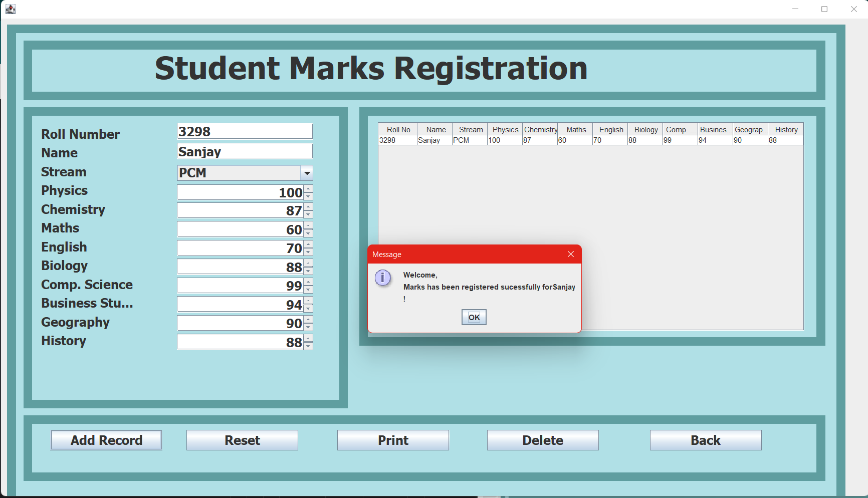Click the Geography marks field showing 90
The height and width of the screenshot is (498, 868).
pos(241,323)
